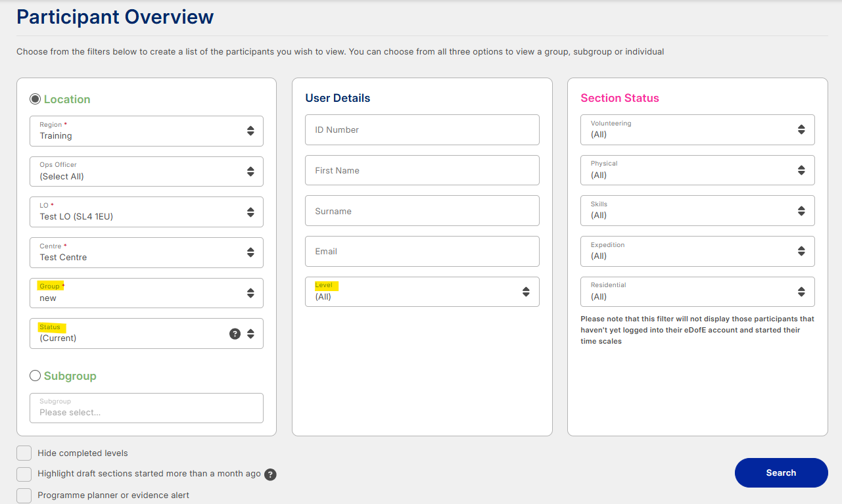Select the Location radio button
This screenshot has width=842, height=504.
[35, 99]
